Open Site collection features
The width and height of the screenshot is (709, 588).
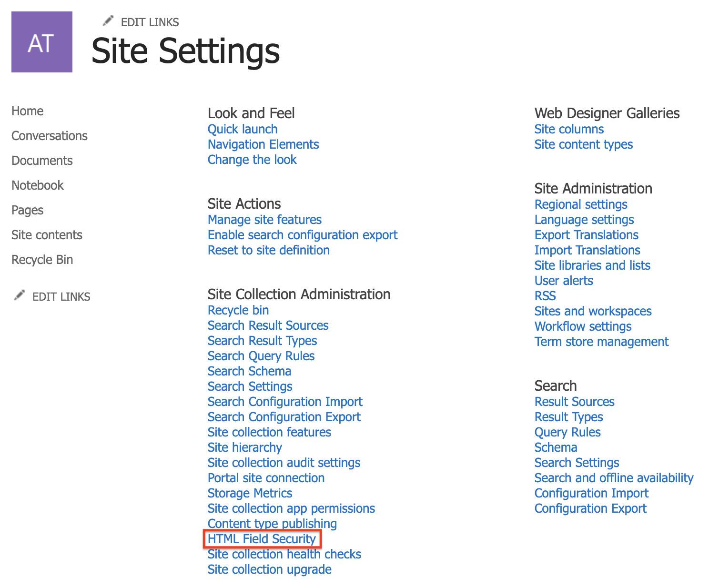click(x=269, y=432)
